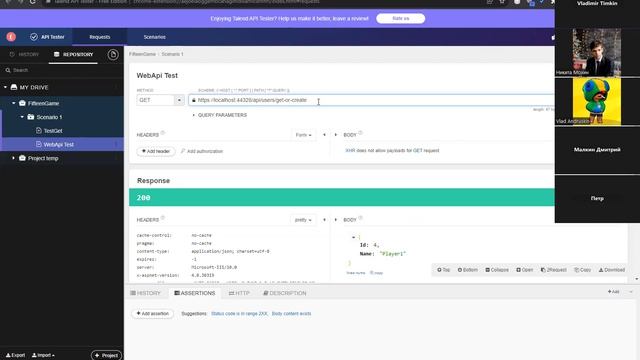Click the Export button

tap(16, 355)
